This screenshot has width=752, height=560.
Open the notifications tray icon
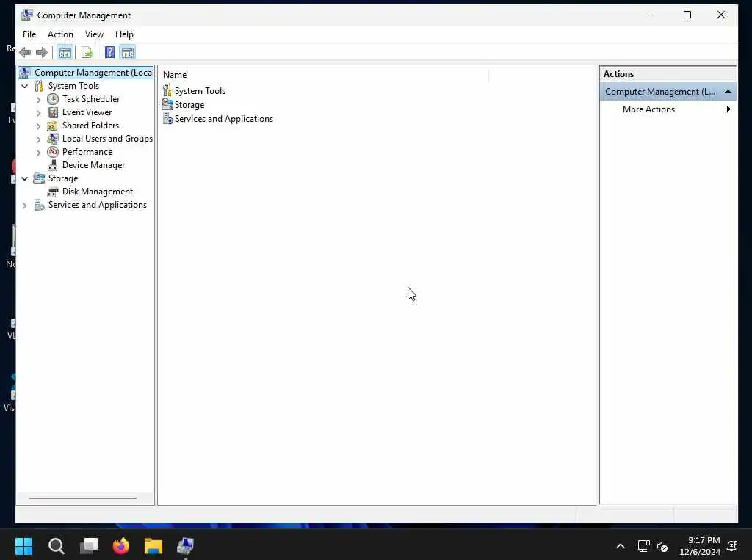(x=732, y=546)
